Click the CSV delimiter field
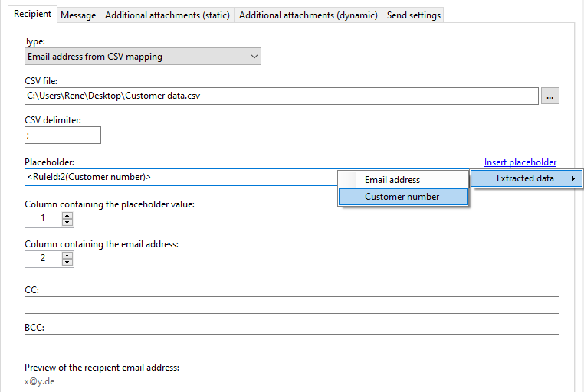 (63, 135)
